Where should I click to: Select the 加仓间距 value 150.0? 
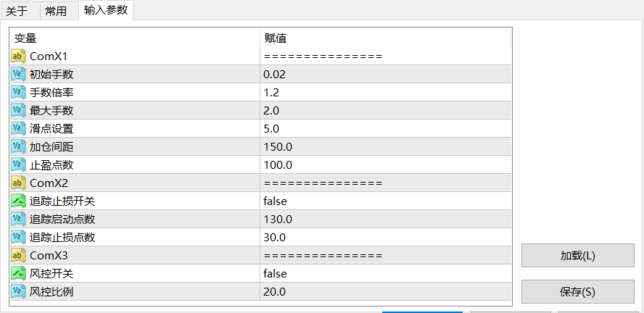[278, 147]
